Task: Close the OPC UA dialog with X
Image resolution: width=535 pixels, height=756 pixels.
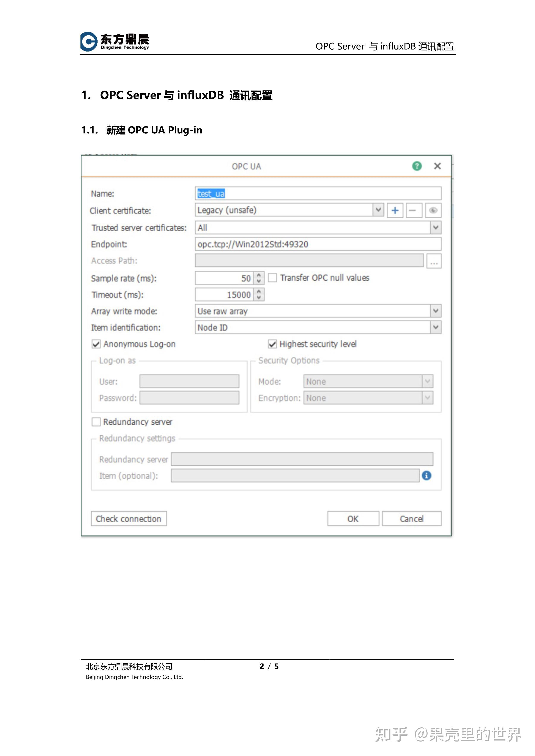Action: tap(437, 166)
